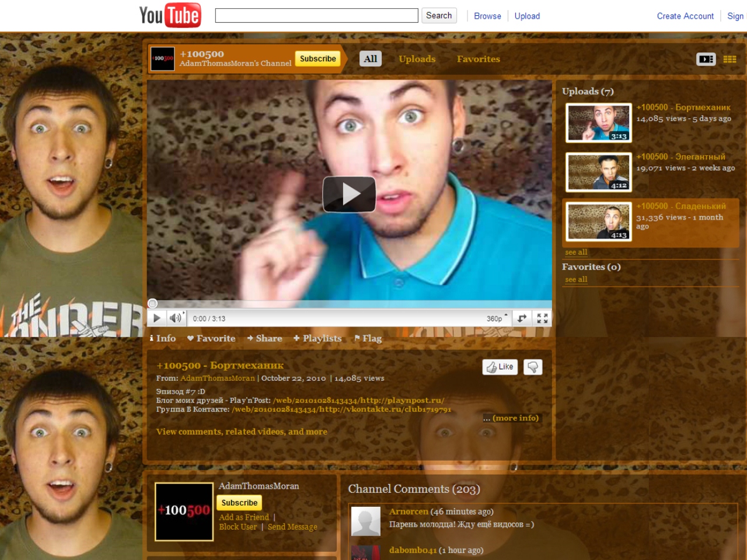This screenshot has height=560, width=747.
Task: Click the Uploads (7) heading
Action: click(x=588, y=91)
